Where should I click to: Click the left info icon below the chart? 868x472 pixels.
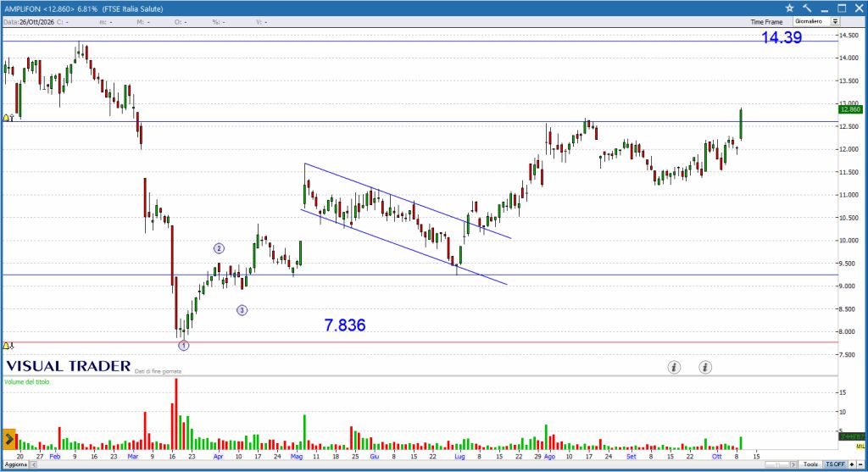pyautogui.click(x=674, y=367)
